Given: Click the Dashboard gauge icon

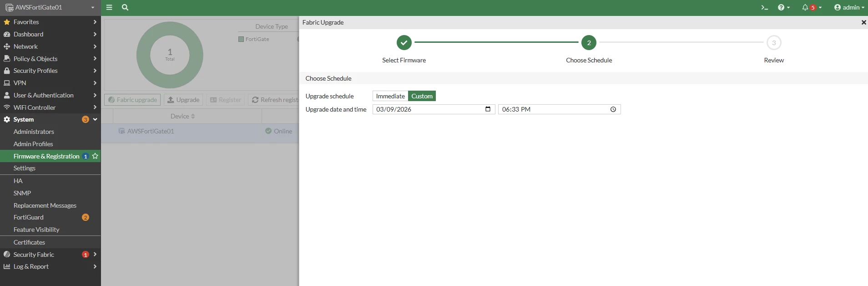Looking at the screenshot, I should pyautogui.click(x=7, y=34).
